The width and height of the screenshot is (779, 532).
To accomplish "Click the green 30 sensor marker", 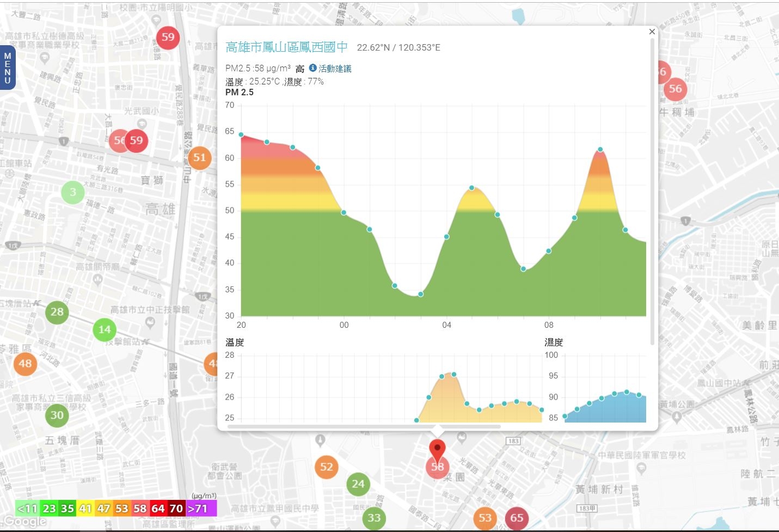I will 57,415.
